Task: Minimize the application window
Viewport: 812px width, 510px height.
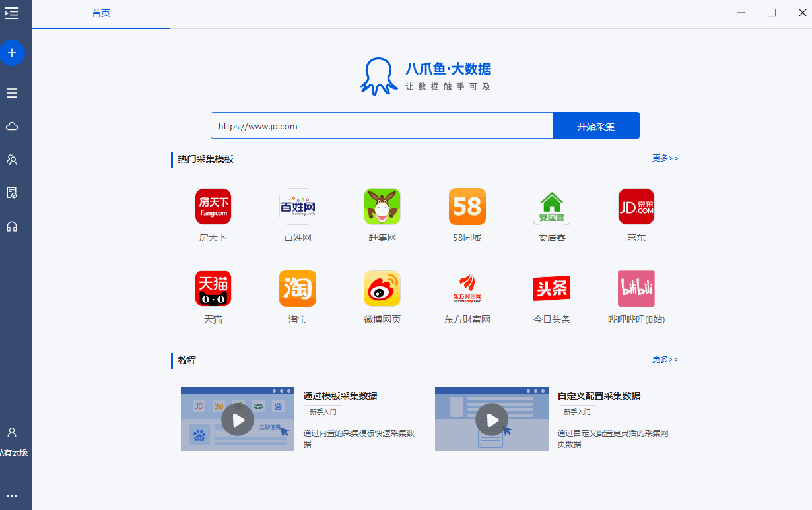Action: pos(742,13)
